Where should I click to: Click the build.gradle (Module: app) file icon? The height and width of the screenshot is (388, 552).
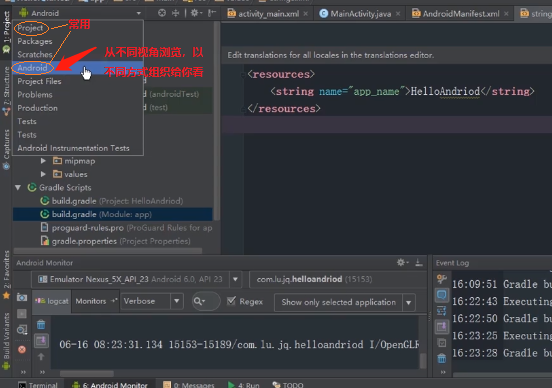[45, 214]
